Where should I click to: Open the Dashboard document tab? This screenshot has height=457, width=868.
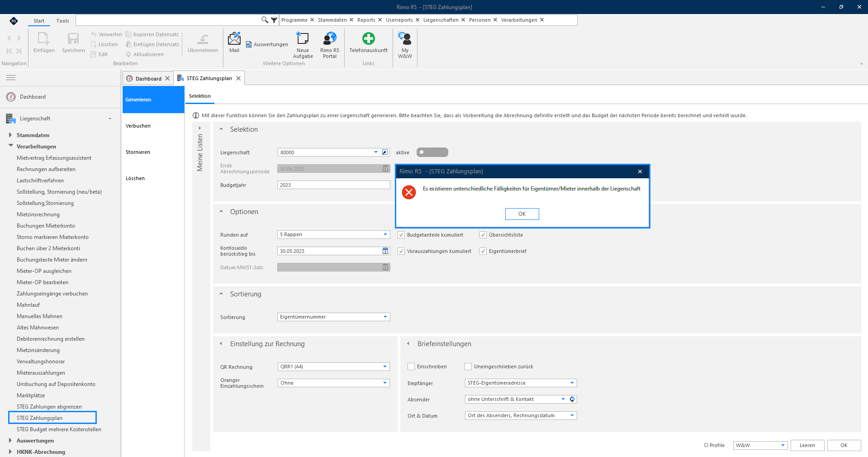pos(148,78)
